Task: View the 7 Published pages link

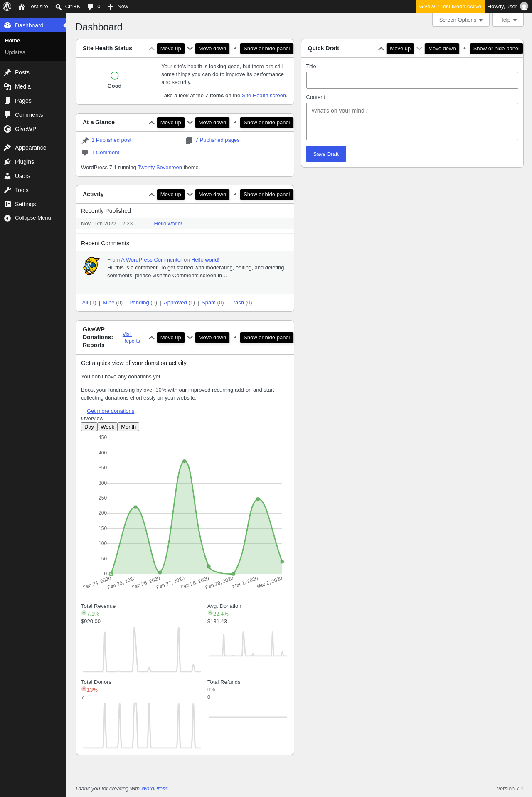Action: 217,140
